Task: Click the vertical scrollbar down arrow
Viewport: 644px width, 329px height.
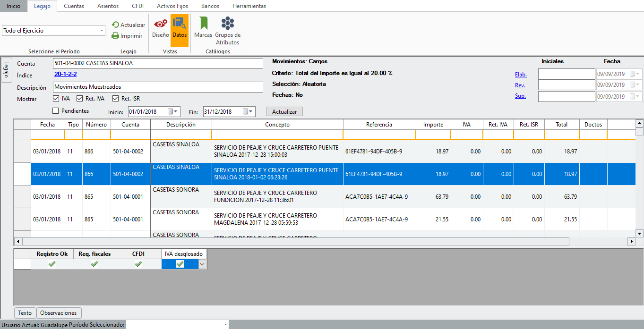Action: tap(639, 233)
